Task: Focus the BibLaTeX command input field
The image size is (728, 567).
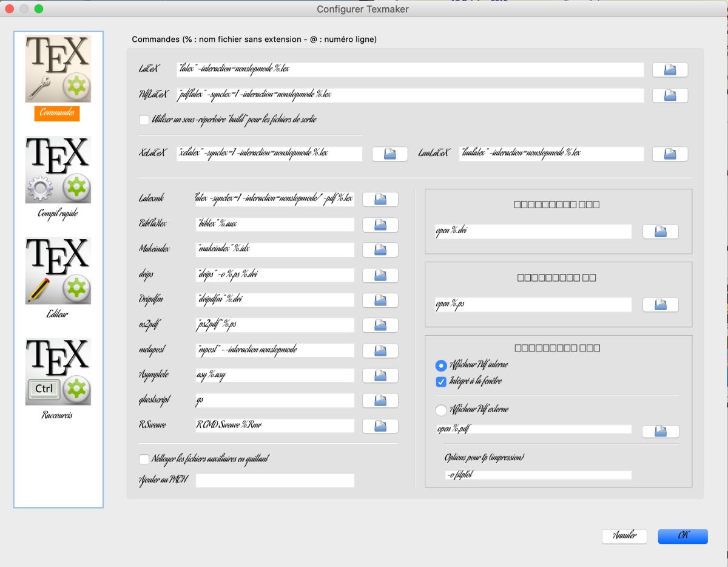Action: coord(275,225)
